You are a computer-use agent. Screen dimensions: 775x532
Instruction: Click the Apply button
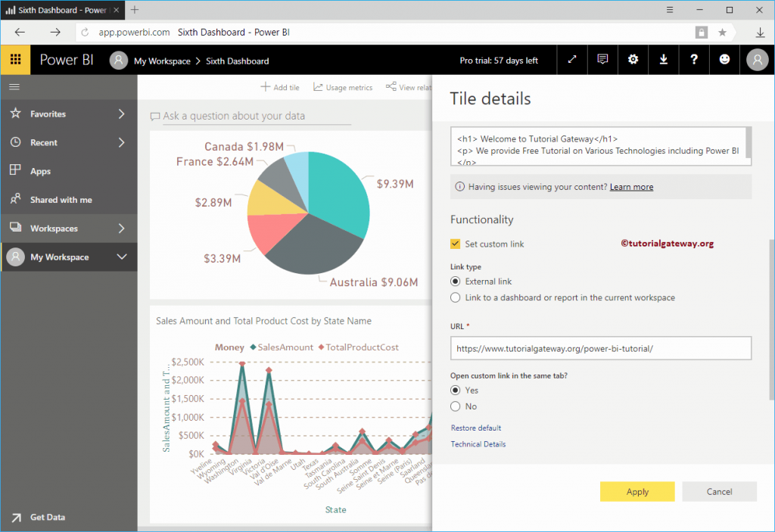pos(636,491)
